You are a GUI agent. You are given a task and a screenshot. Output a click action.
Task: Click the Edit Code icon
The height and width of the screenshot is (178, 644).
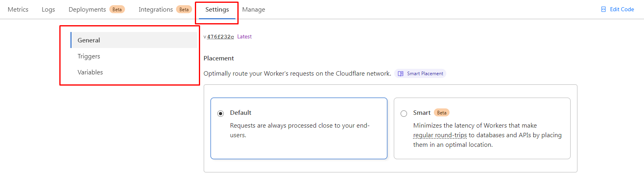point(603,9)
